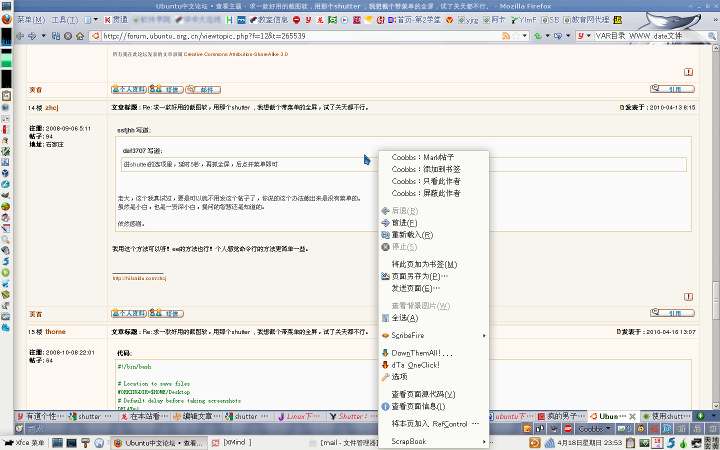Switch to the 有道个性 tab
The height and width of the screenshot is (450, 720).
[x=40, y=416]
